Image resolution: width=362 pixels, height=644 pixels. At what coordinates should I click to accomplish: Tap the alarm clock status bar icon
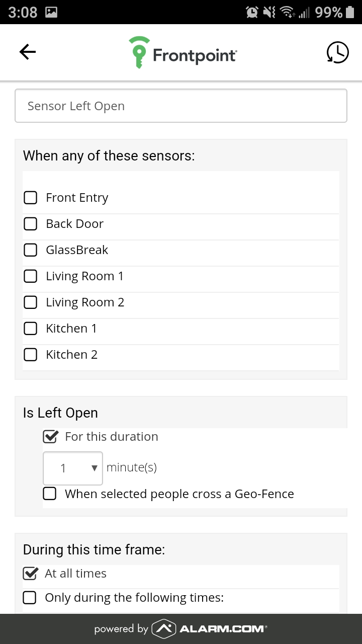click(x=252, y=12)
